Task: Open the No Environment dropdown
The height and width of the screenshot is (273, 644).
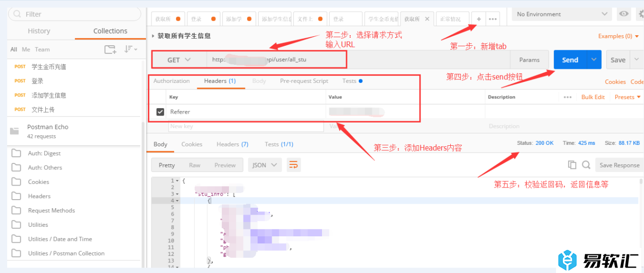Action: click(x=562, y=14)
